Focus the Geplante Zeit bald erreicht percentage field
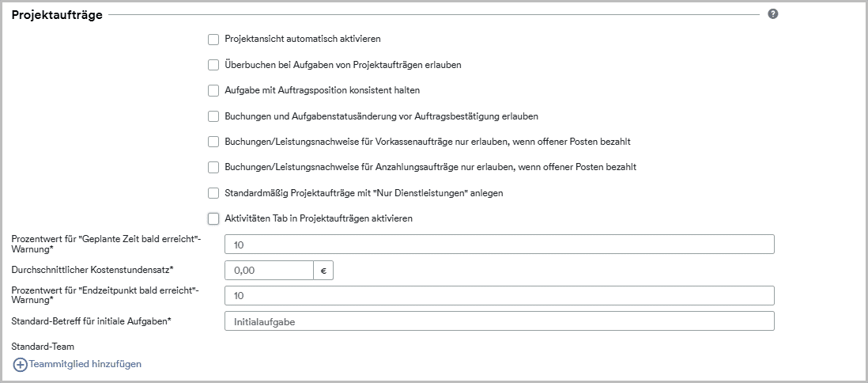 500,245
